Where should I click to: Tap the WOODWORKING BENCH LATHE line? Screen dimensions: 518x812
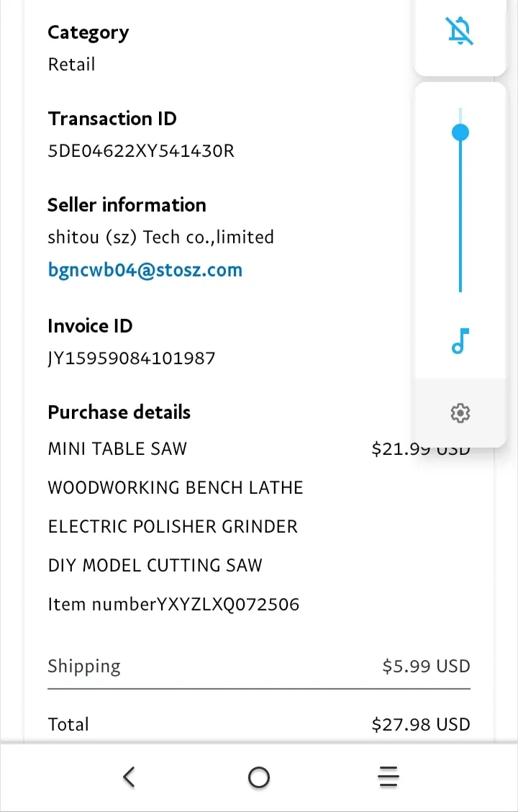click(176, 488)
